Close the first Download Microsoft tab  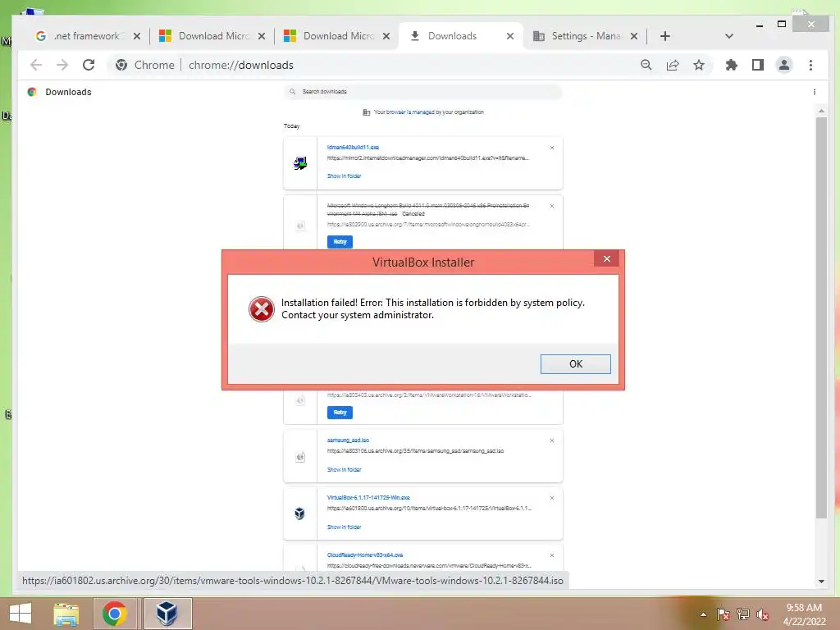pos(262,36)
